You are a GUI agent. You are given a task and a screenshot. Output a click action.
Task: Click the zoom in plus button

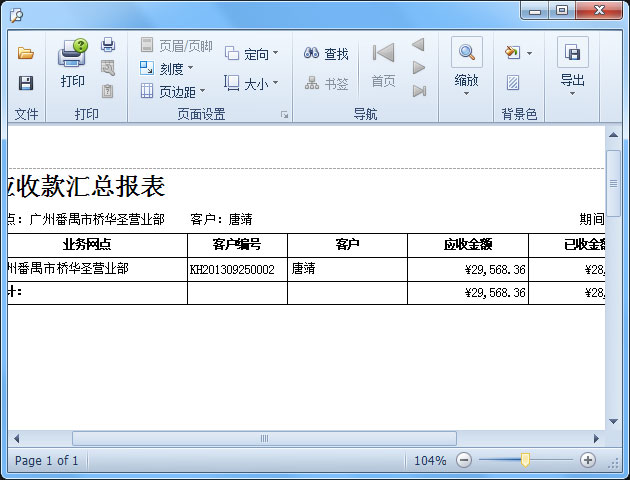click(588, 460)
